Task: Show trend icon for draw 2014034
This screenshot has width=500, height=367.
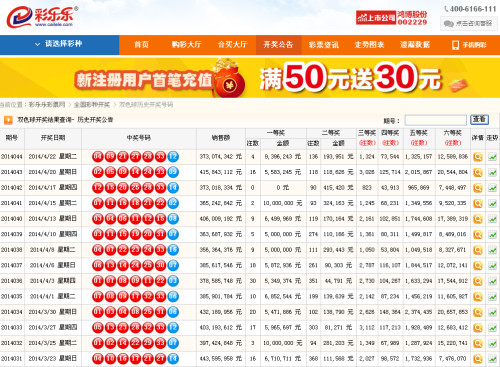Action: coord(492,312)
